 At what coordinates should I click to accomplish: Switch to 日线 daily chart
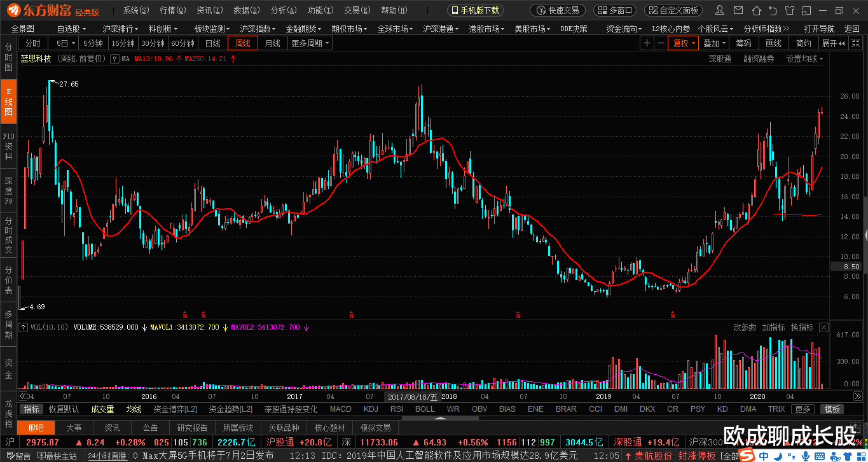213,43
